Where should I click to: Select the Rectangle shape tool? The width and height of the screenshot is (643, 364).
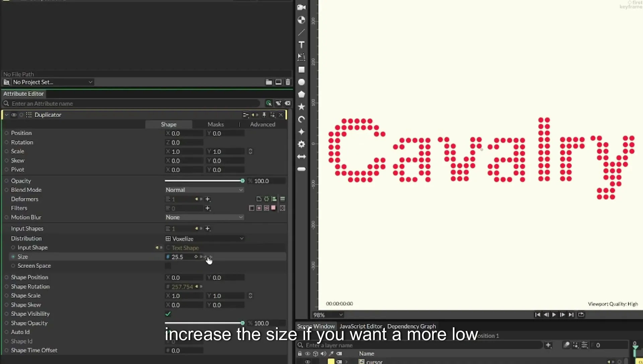[301, 70]
